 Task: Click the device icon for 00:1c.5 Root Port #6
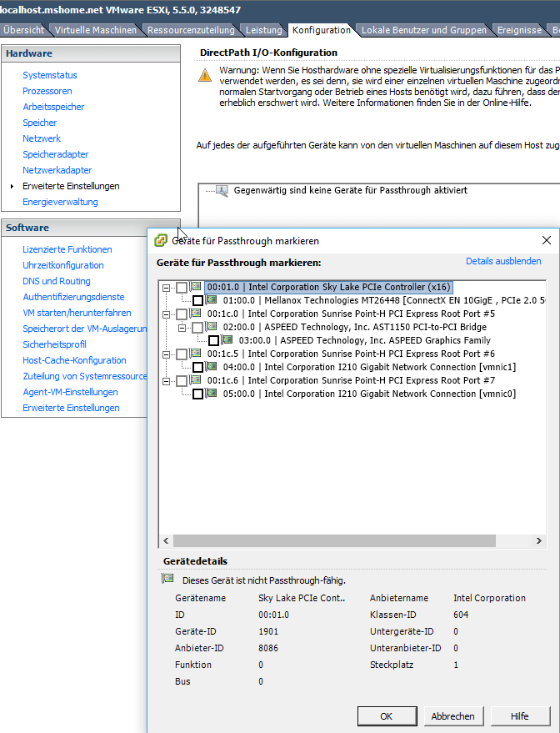pos(196,353)
